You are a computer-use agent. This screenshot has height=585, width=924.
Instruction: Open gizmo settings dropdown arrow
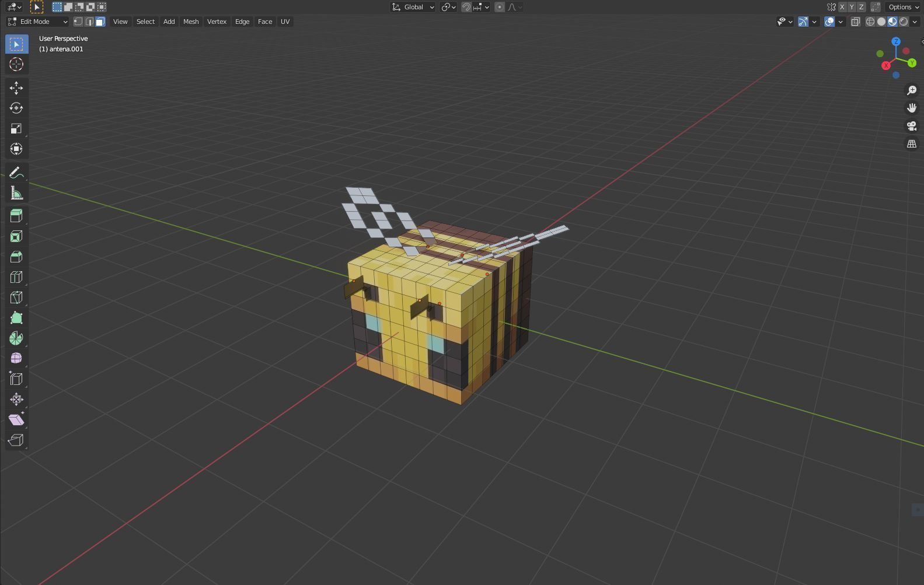click(x=814, y=22)
